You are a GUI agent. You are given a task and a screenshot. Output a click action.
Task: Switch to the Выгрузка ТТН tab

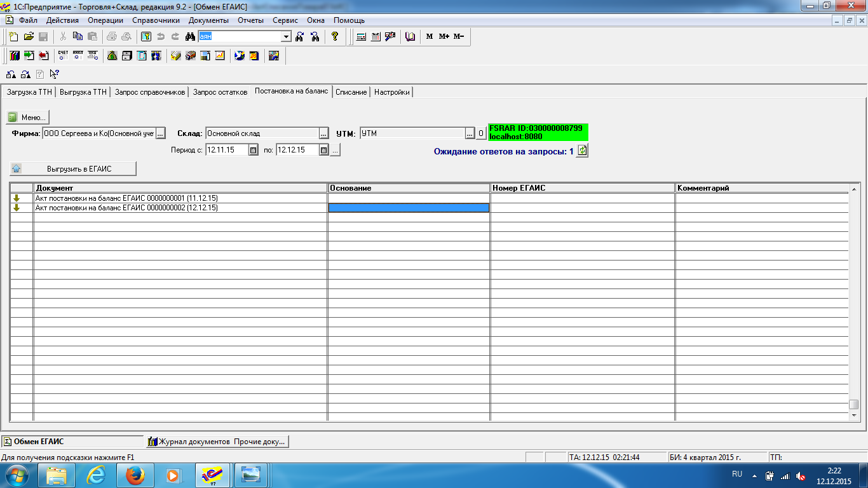[83, 92]
